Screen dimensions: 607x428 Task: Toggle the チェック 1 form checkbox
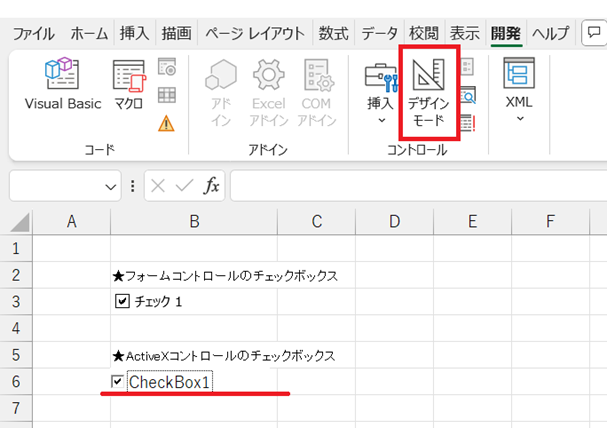click(x=123, y=301)
